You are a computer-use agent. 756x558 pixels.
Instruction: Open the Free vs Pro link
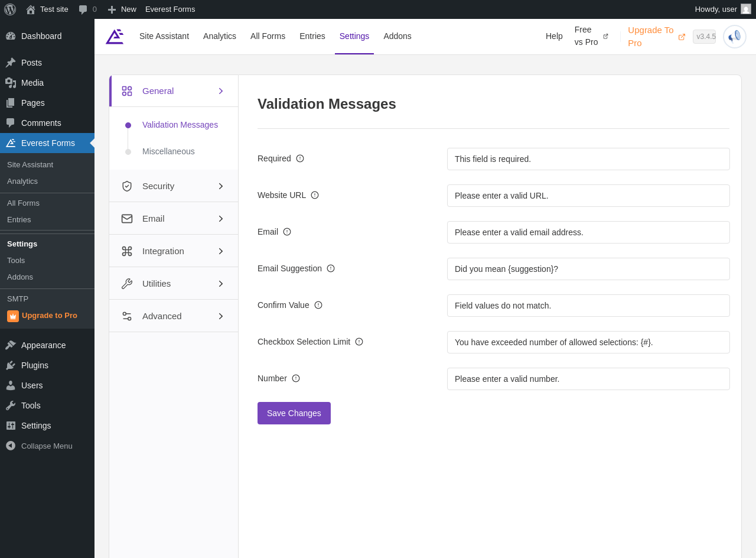tap(591, 36)
